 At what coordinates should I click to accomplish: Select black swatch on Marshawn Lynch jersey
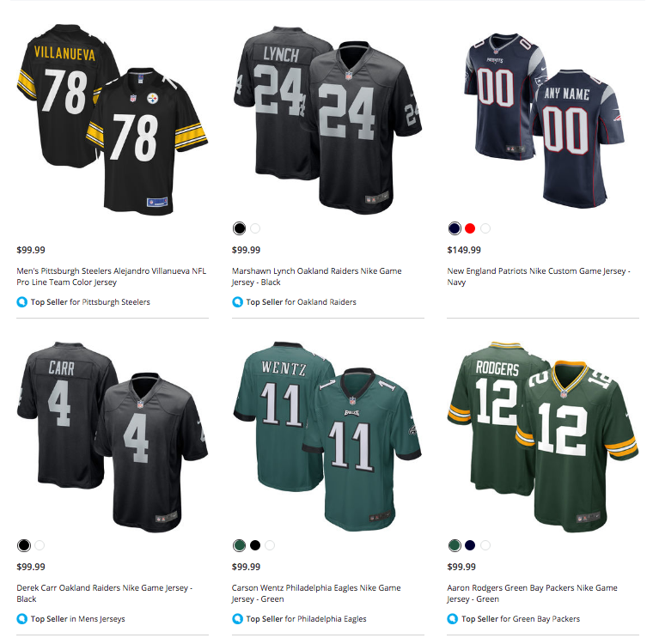pos(240,228)
